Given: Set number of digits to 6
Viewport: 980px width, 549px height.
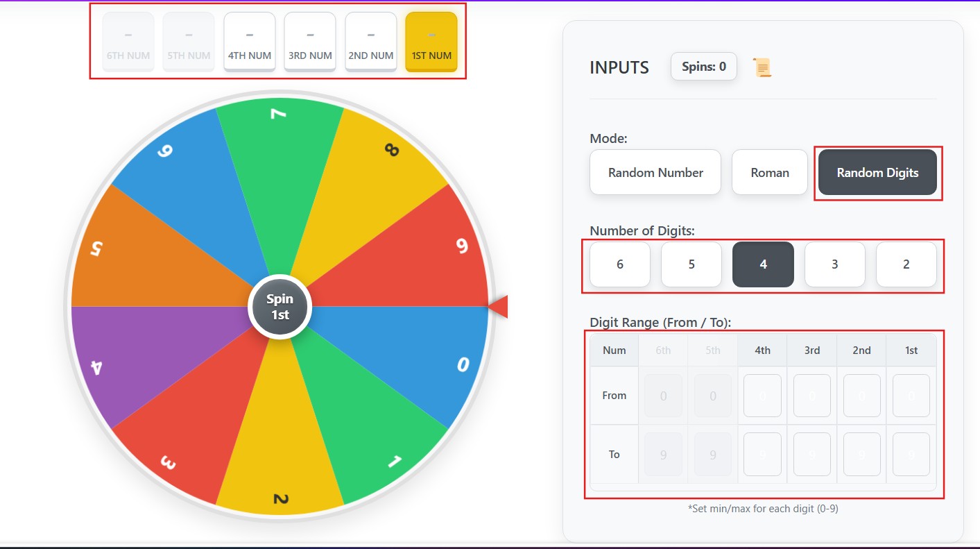Looking at the screenshot, I should point(620,264).
